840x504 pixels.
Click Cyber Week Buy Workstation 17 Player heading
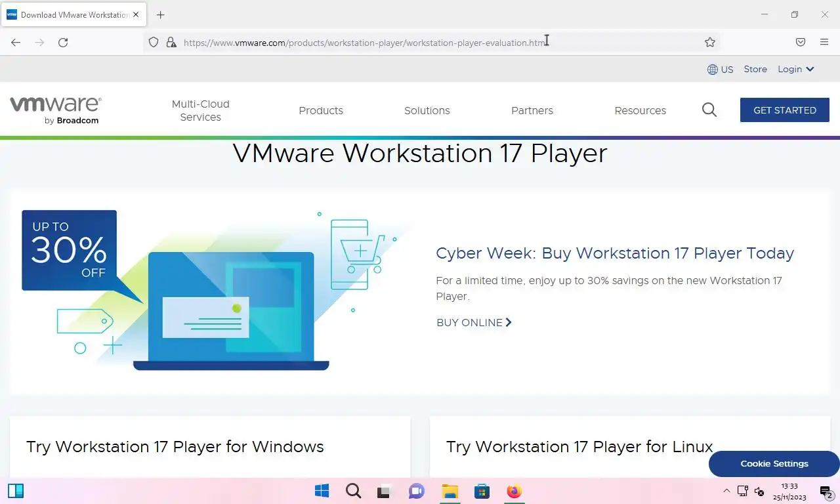(615, 253)
